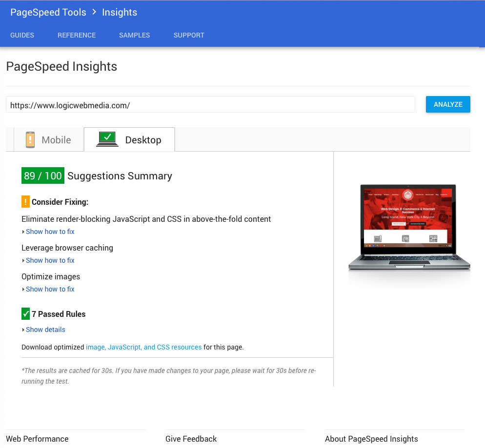Click the Leverage browser caching rule text

click(67, 248)
